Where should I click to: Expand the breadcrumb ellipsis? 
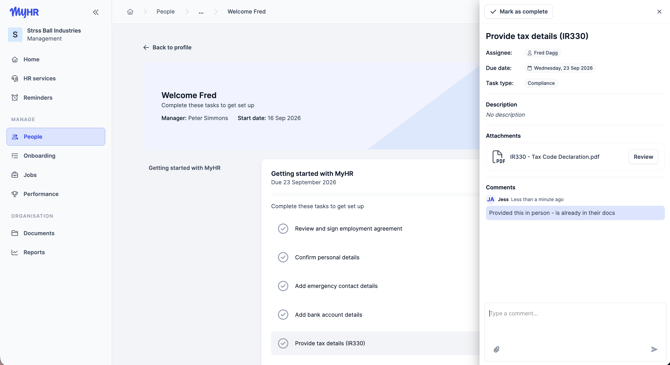click(x=201, y=12)
